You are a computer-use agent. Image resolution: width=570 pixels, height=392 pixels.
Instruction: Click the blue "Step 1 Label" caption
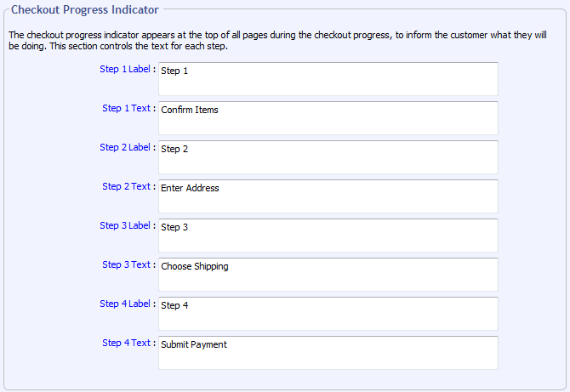click(x=125, y=70)
